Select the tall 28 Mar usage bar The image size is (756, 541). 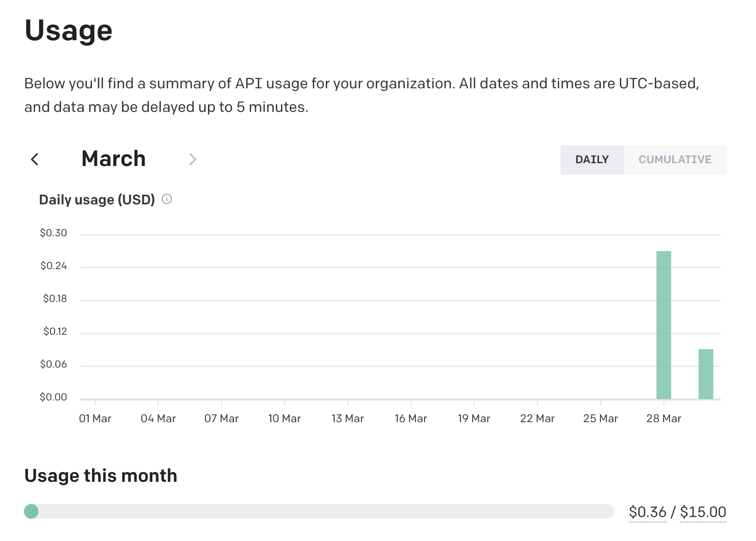[x=664, y=325]
